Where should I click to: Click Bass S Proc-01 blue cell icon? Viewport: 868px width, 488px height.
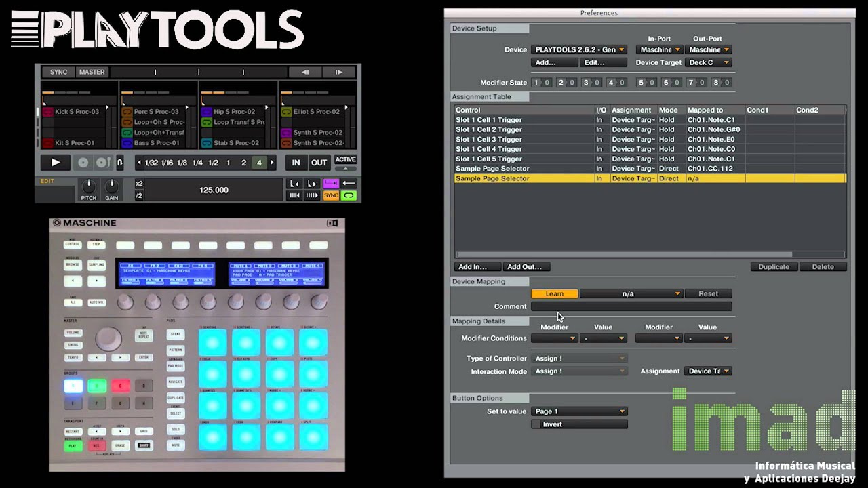tap(127, 143)
